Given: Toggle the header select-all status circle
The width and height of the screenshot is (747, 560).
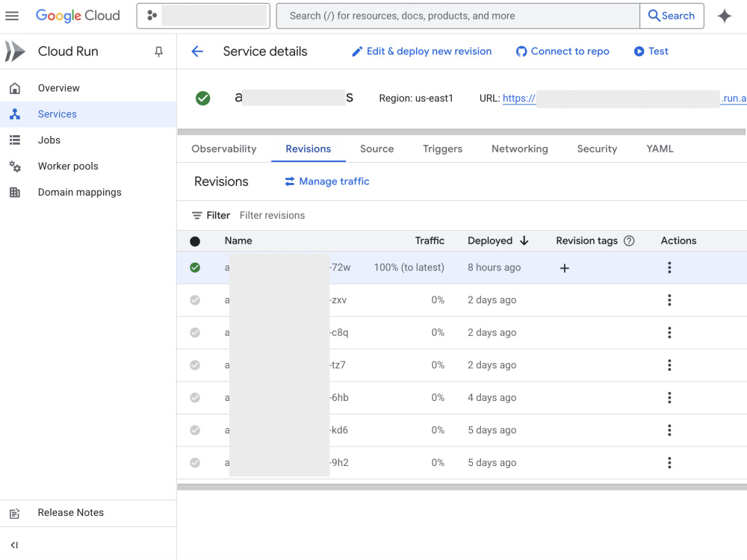Looking at the screenshot, I should point(195,241).
